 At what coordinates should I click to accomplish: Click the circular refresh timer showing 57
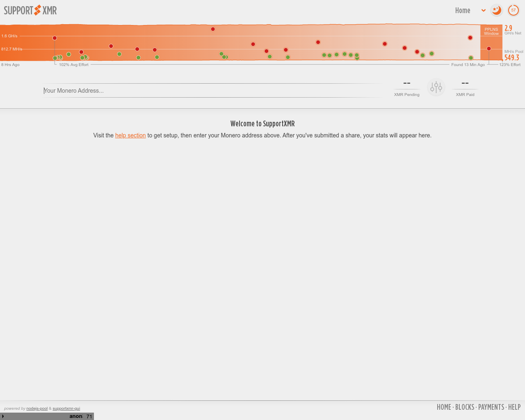[x=514, y=10]
